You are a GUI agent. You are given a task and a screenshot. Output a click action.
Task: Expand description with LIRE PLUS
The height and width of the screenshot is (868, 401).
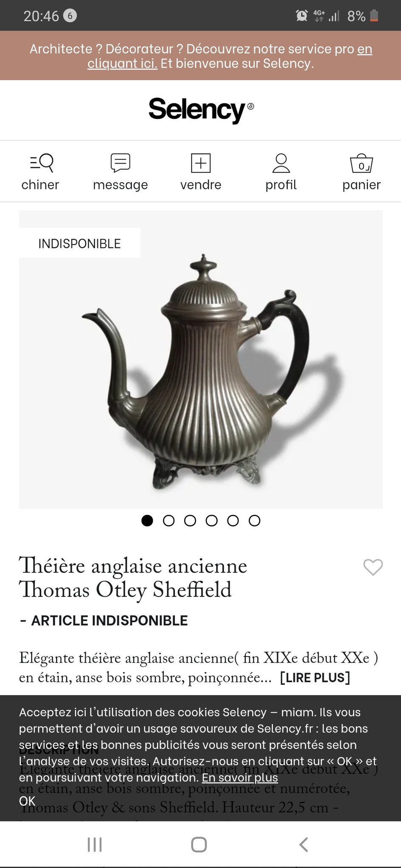pos(315,677)
